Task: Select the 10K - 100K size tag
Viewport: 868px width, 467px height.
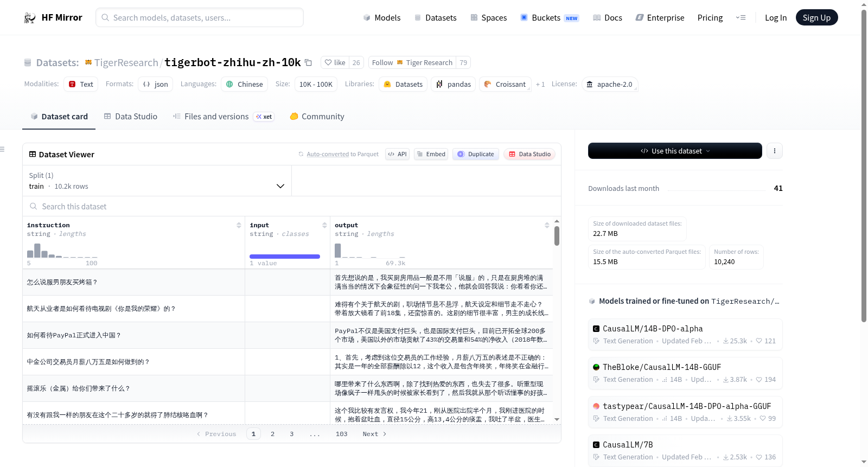Action: 316,84
